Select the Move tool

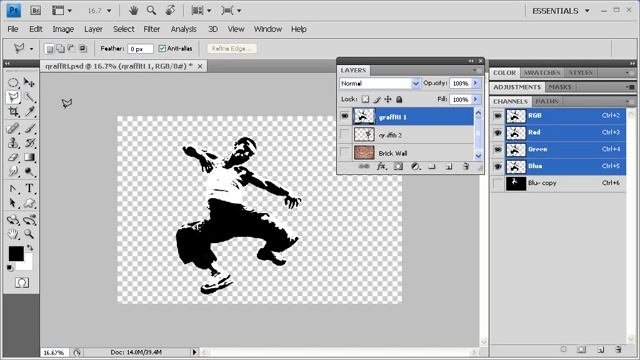point(29,82)
